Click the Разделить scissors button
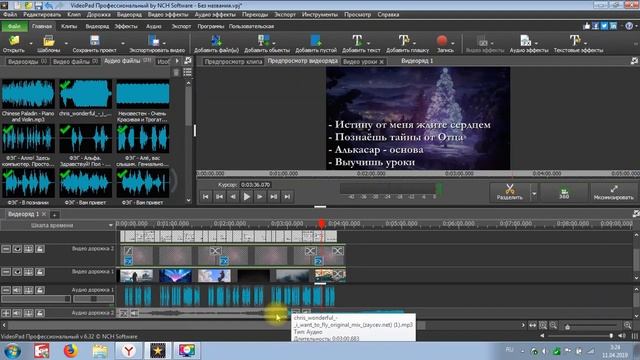 [509, 192]
